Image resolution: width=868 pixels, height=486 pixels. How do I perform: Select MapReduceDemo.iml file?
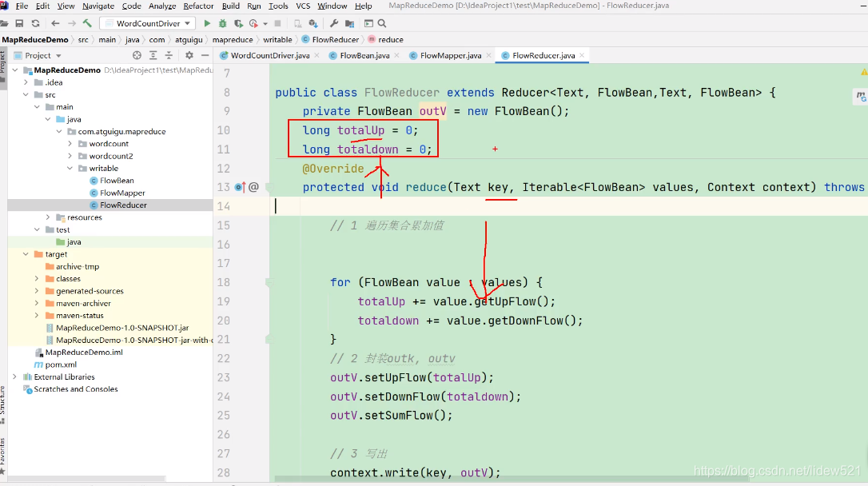[84, 353]
